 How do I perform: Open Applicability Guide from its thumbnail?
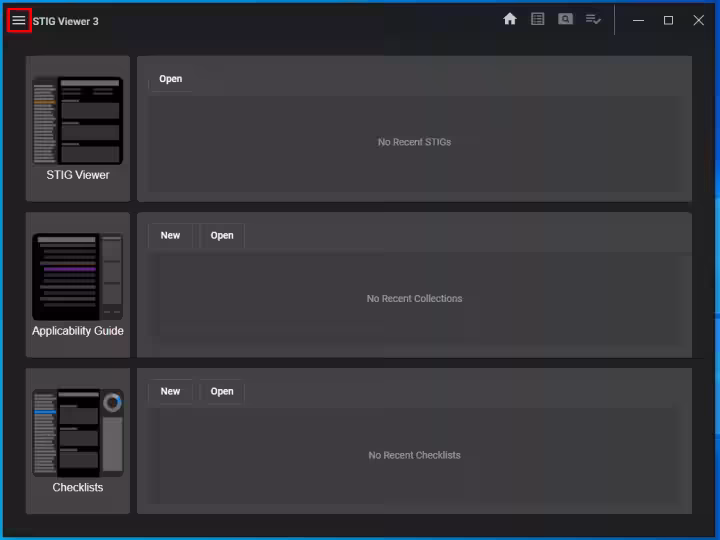[x=78, y=277]
